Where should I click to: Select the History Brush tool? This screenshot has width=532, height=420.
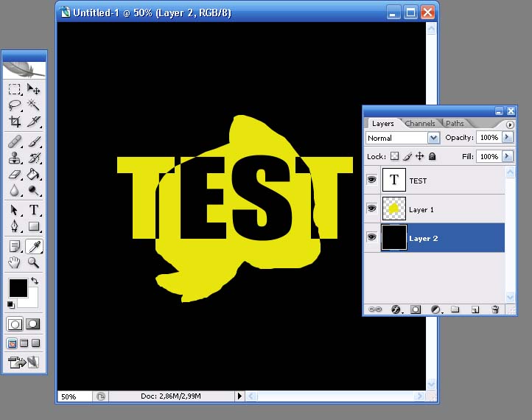pyautogui.click(x=34, y=158)
